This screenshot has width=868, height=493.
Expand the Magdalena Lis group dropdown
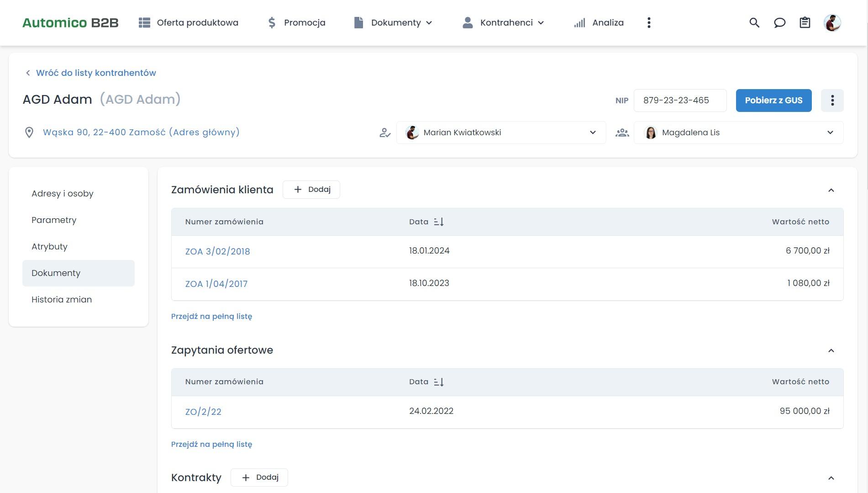(830, 133)
